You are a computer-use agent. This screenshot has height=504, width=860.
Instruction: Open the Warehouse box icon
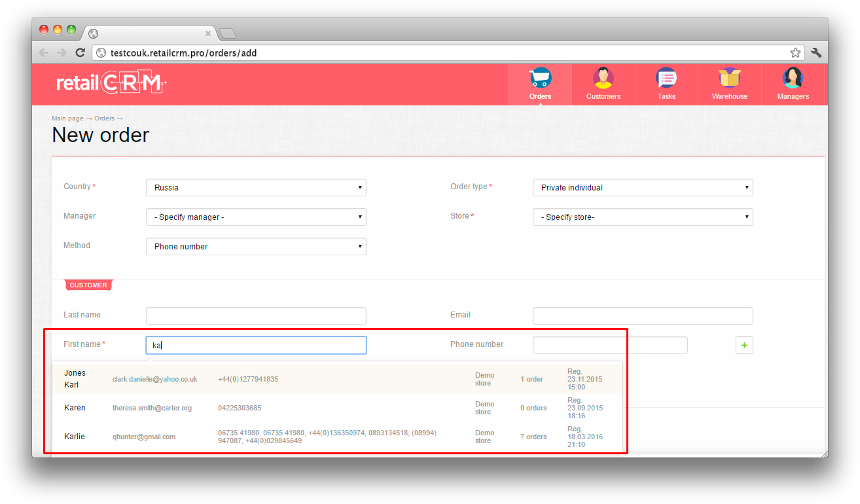(x=729, y=78)
